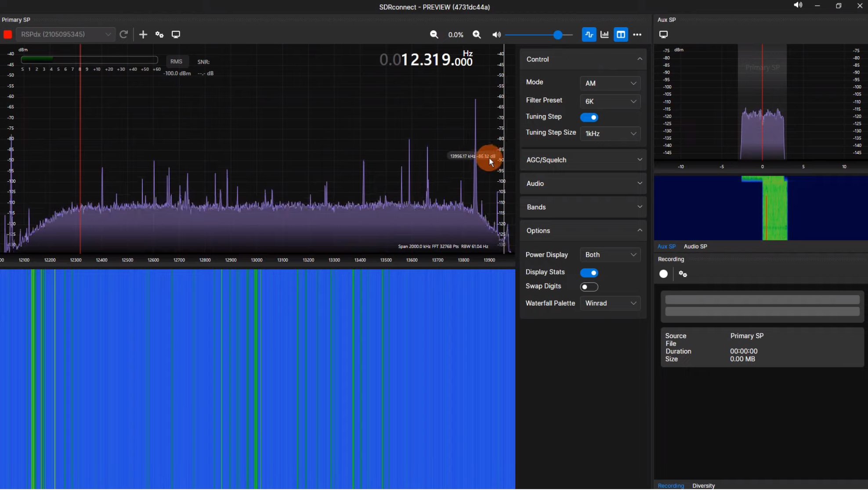
Task: Click the signal strength meter bar
Action: (89, 59)
